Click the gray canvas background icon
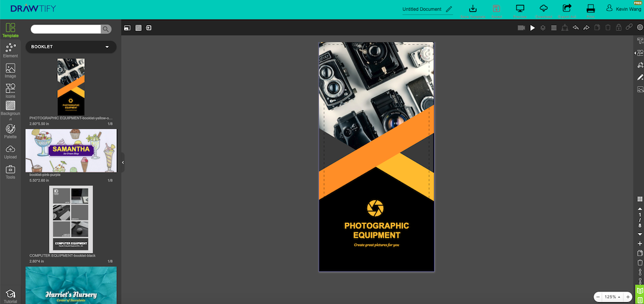The image size is (644, 304). (x=138, y=28)
